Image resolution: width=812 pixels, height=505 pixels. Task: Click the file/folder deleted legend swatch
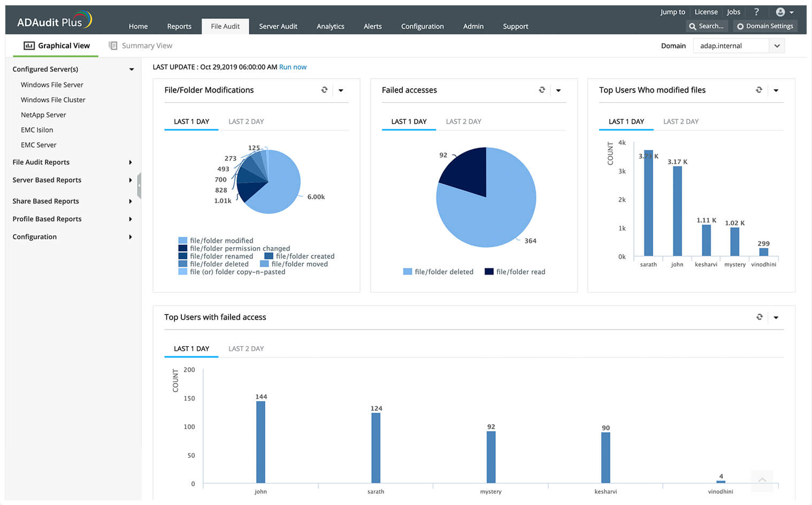[409, 272]
